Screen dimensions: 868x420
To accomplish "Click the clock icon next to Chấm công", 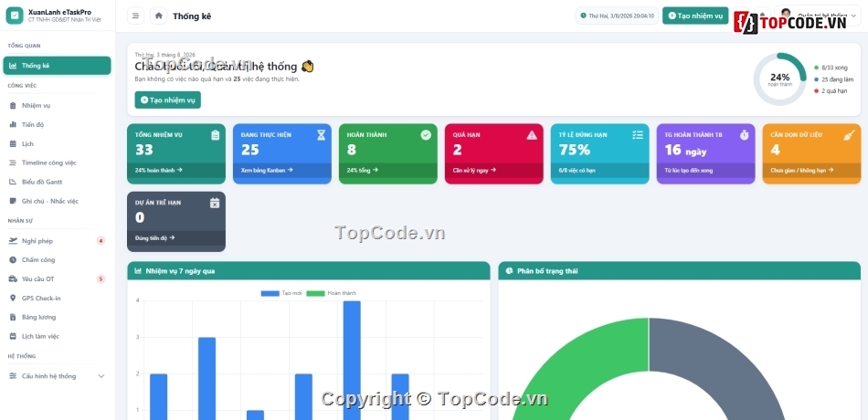I will [x=14, y=259].
